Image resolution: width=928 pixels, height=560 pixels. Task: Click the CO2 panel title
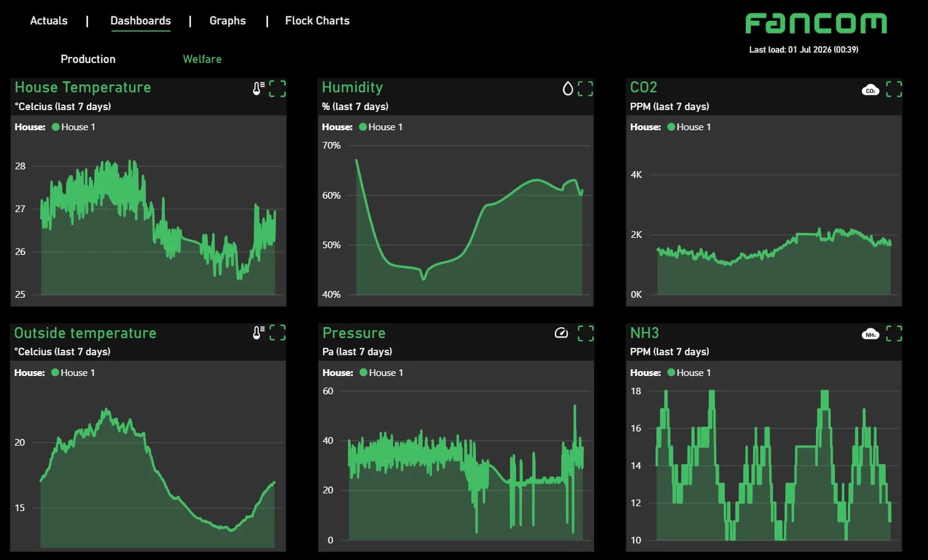(644, 87)
